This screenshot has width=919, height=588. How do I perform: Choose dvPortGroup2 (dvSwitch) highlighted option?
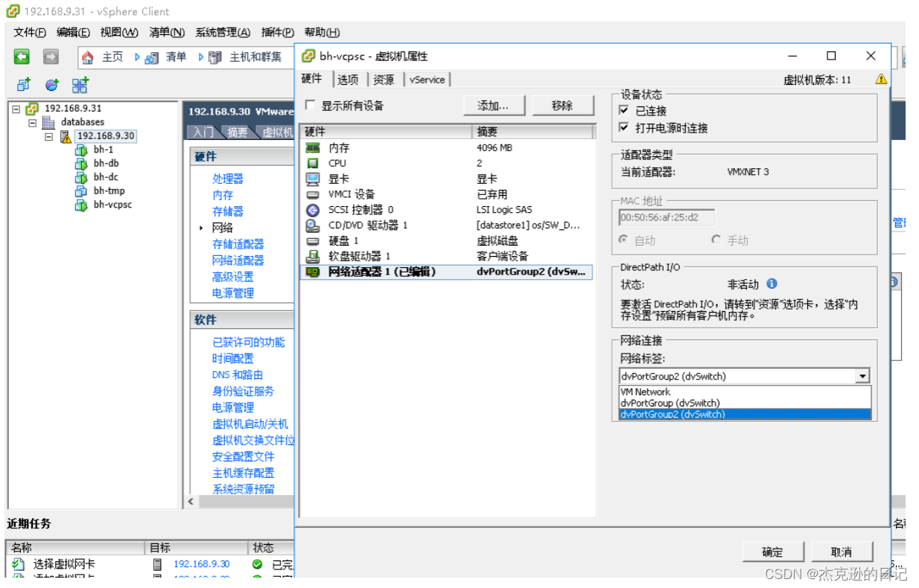[745, 415]
